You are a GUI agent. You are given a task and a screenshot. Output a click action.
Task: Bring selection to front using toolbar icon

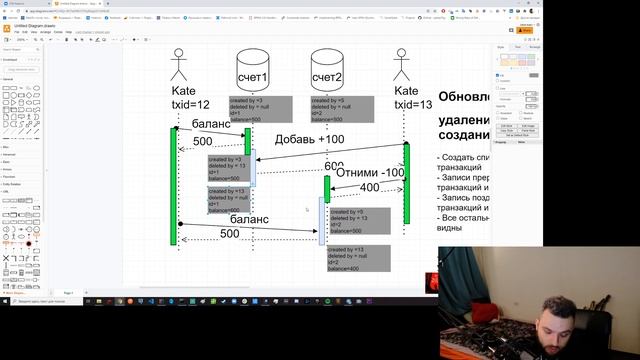pyautogui.click(x=76, y=40)
